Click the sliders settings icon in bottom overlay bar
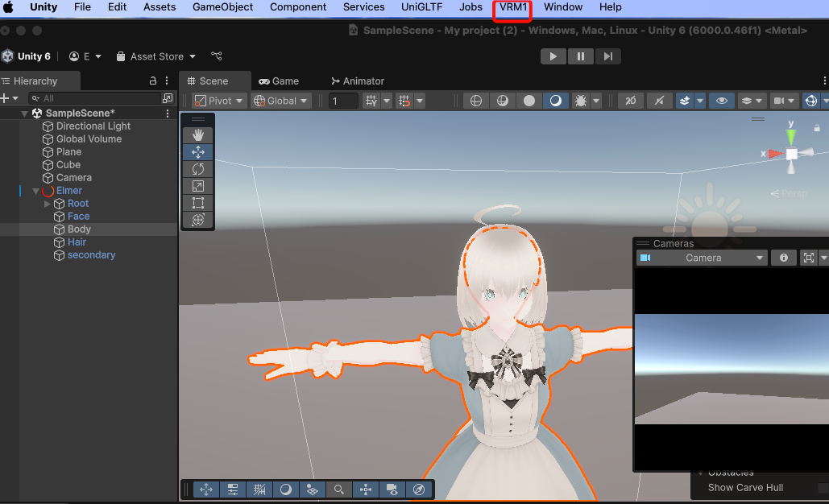Image resolution: width=829 pixels, height=504 pixels. point(233,490)
